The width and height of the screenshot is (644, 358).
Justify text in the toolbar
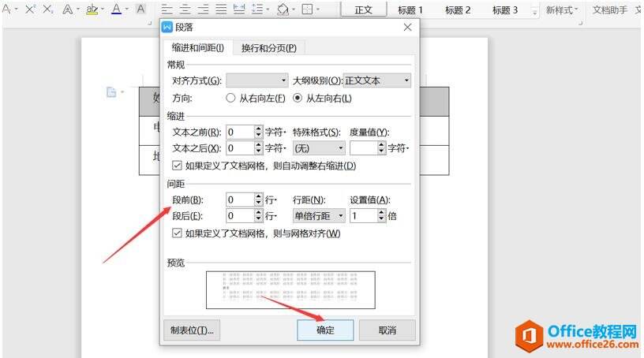tap(221, 9)
